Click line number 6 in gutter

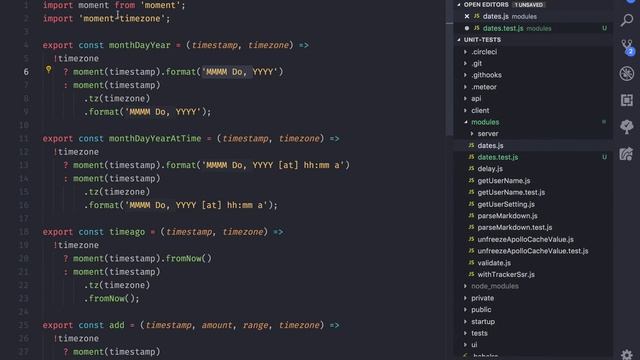(26, 72)
